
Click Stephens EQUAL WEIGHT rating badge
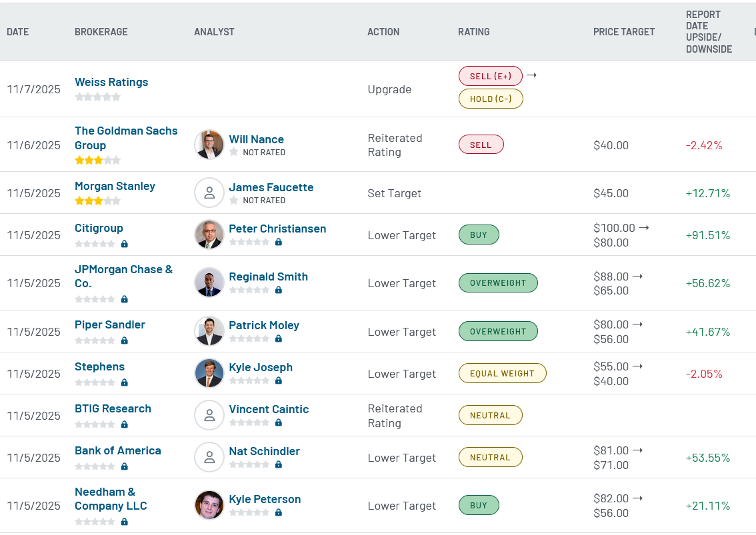point(503,374)
